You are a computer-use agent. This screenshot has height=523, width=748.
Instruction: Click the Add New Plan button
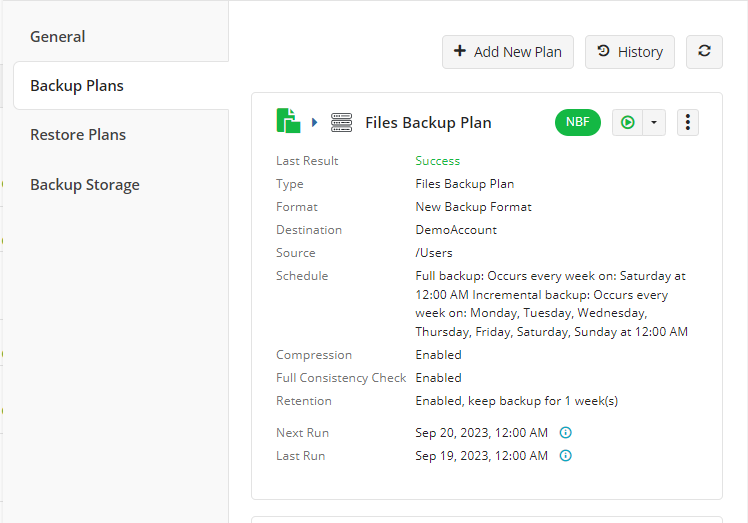coord(508,52)
